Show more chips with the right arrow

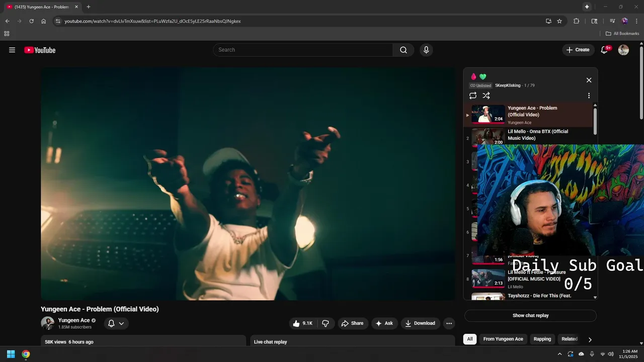(590, 339)
